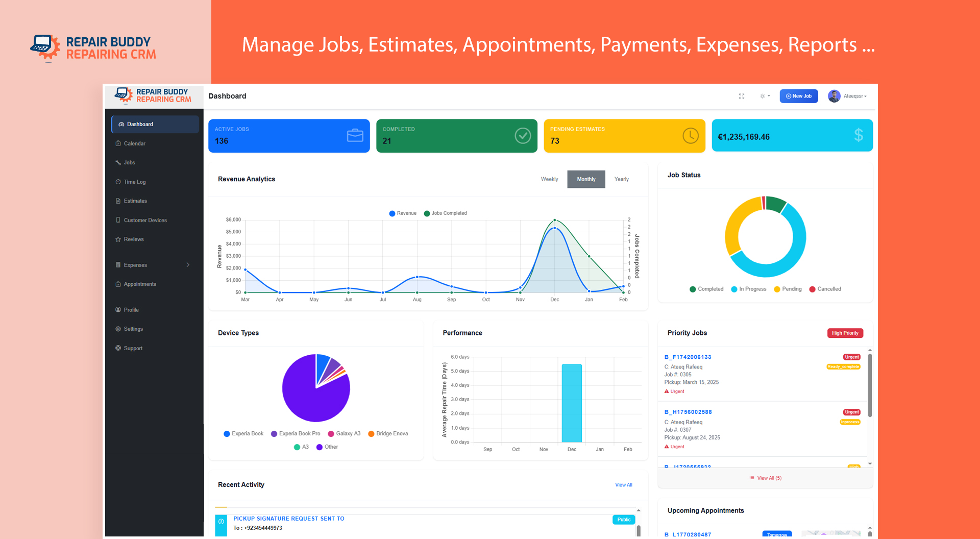Screen dimensions: 980x539
Task: Click the Dec bar in Performance chart
Action: click(x=572, y=403)
